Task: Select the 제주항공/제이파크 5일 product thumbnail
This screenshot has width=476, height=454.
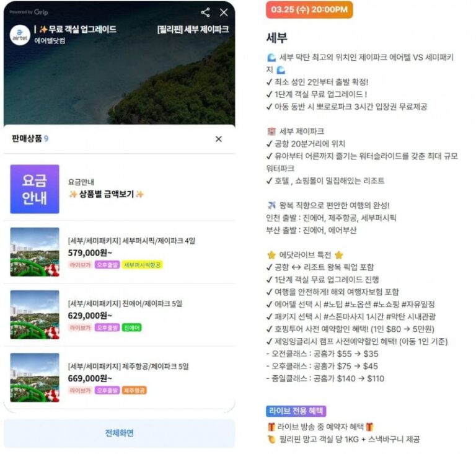Action: (35, 378)
